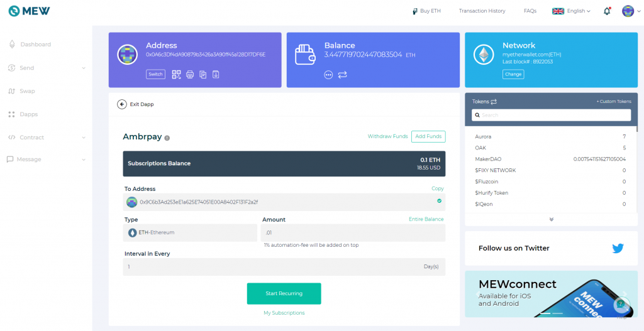Click Withdraw Funds link
This screenshot has width=644, height=331.
click(x=387, y=136)
